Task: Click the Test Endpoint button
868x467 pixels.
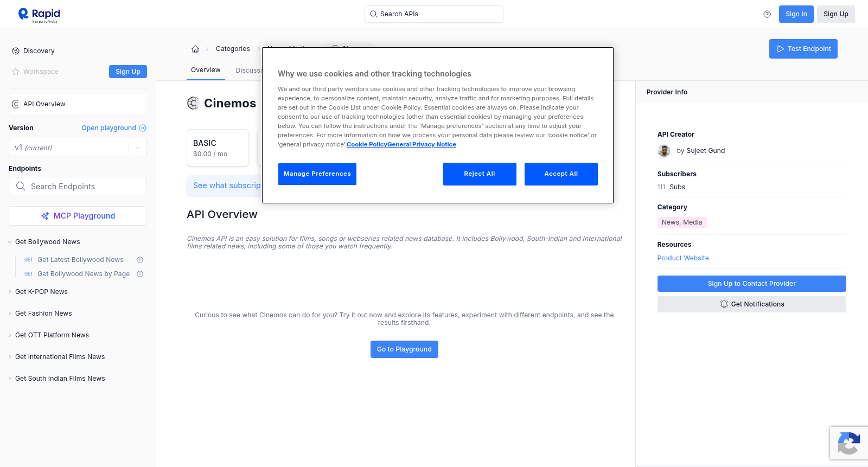Action: pyautogui.click(x=803, y=49)
